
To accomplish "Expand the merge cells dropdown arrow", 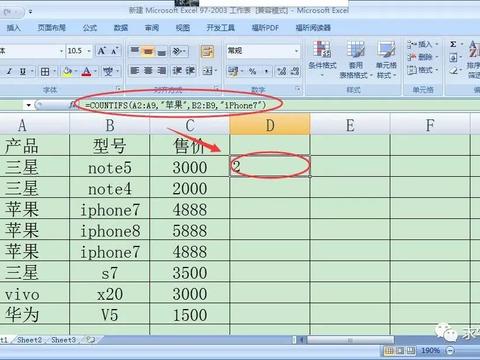I will point(216,71).
